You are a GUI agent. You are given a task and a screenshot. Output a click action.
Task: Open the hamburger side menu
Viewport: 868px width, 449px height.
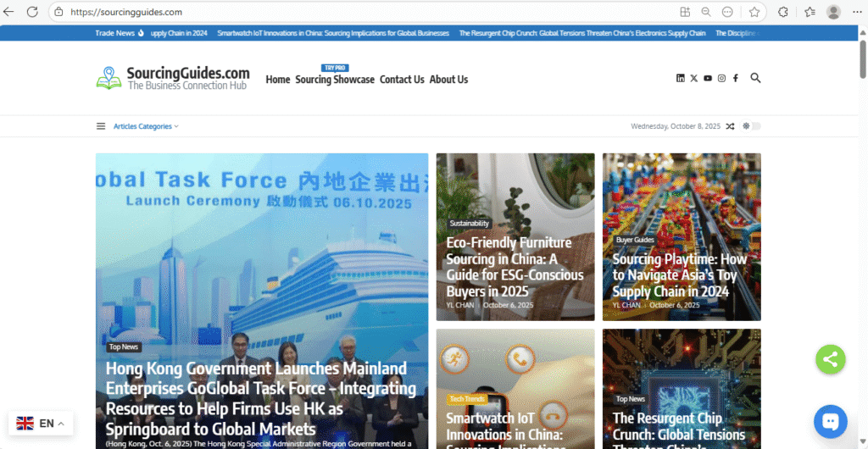pos(101,126)
